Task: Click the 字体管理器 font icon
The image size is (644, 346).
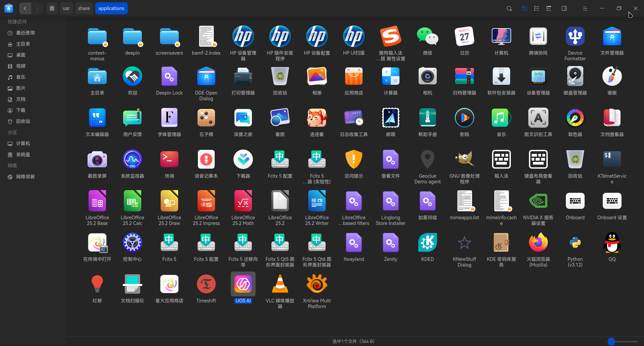Action: click(x=169, y=118)
